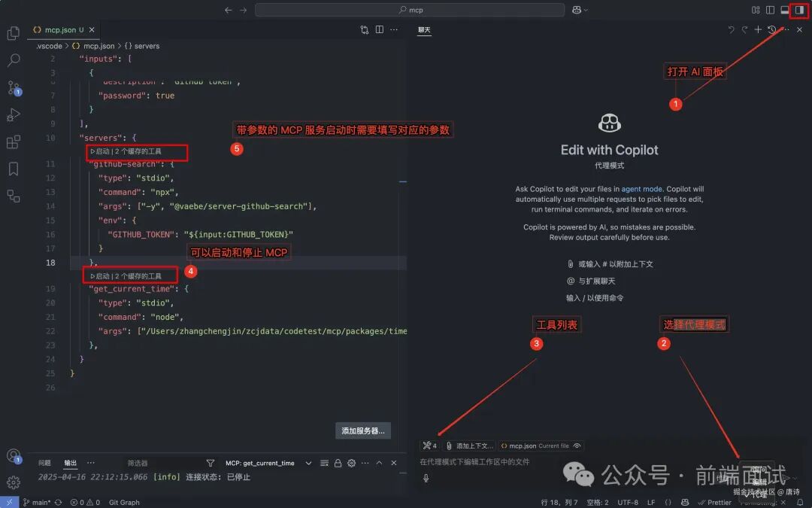Toggle the bottom panel from the title bar
This screenshot has width=812, height=508.
tap(784, 10)
